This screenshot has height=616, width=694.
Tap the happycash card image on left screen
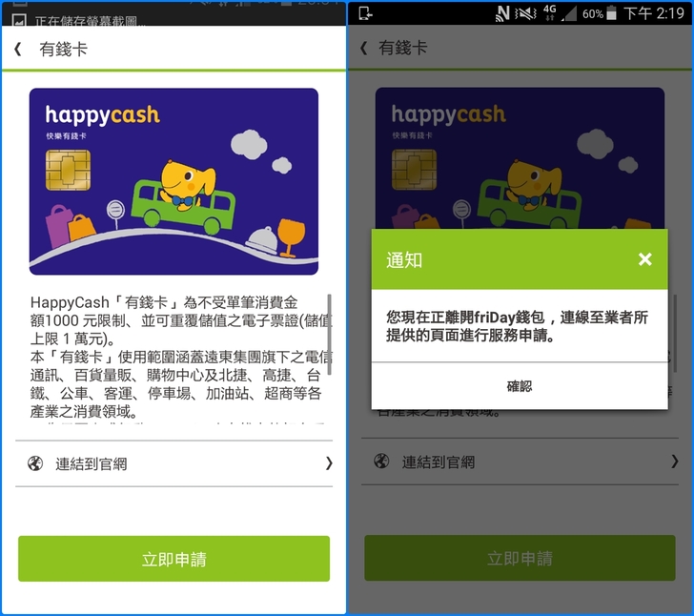pos(173,181)
